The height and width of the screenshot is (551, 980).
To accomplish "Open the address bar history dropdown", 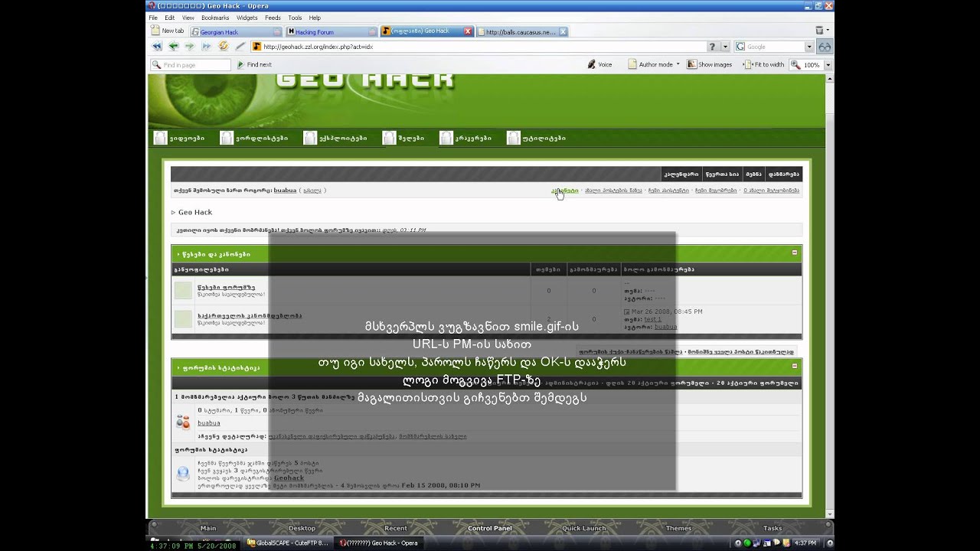I will (x=725, y=47).
